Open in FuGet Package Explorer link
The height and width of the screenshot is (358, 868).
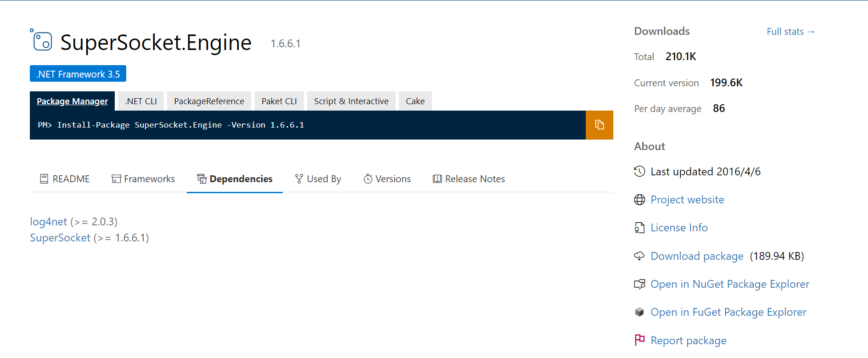[x=728, y=312]
